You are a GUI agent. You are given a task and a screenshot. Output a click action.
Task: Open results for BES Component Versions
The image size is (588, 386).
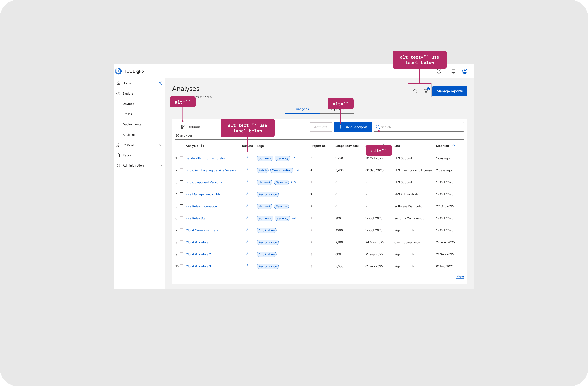pos(246,182)
